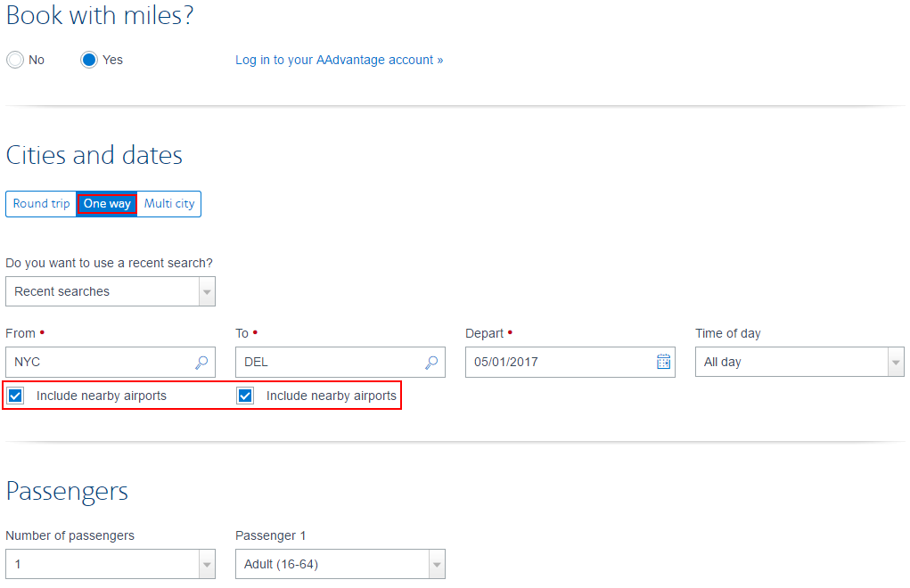
Task: Click the From field containing NYC
Action: tap(111, 362)
